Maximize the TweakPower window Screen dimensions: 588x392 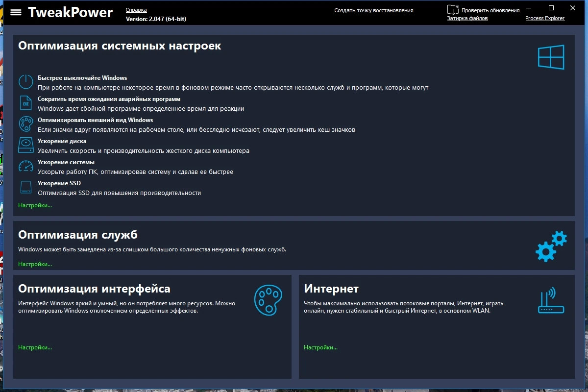[551, 8]
